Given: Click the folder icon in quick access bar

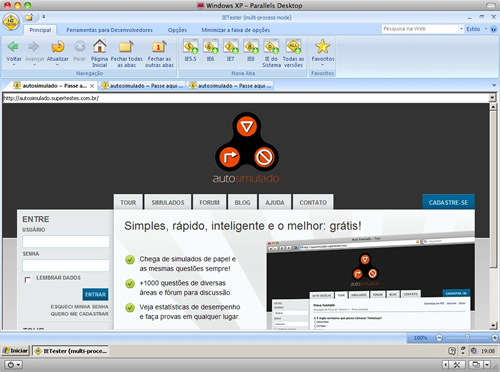Looking at the screenshot, I should pos(29,17).
